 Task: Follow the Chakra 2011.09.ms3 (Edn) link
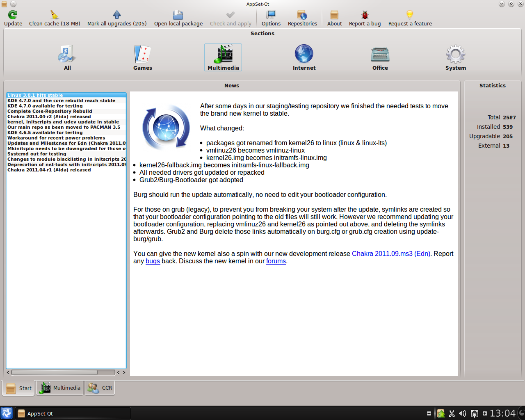coord(391,253)
